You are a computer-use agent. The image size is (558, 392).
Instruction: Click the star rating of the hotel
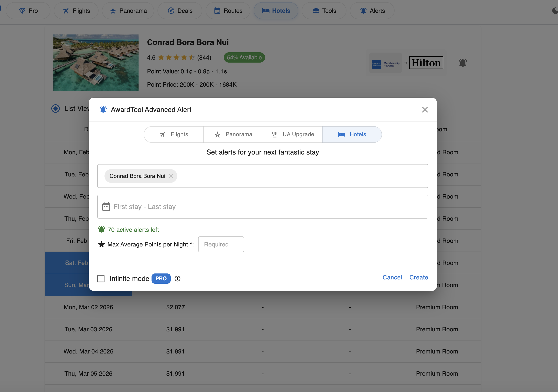(x=176, y=58)
